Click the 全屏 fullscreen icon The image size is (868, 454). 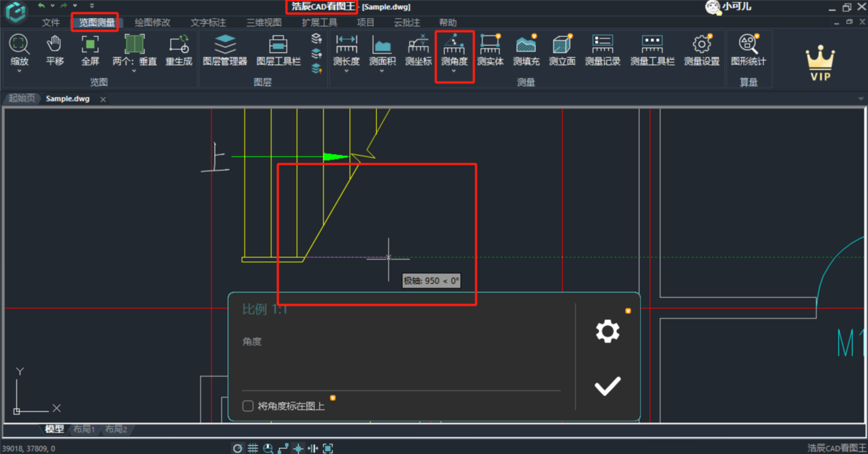(90, 49)
